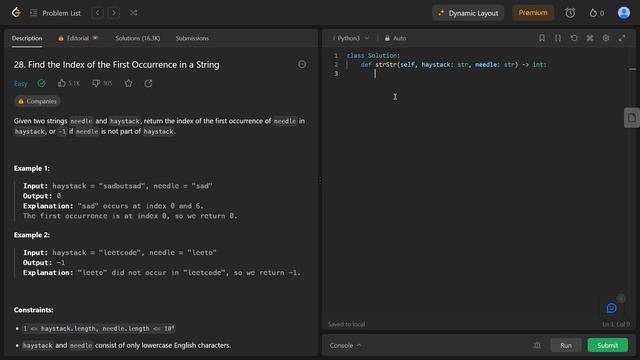
Task: Click the Easy difficulty label
Action: tap(21, 84)
